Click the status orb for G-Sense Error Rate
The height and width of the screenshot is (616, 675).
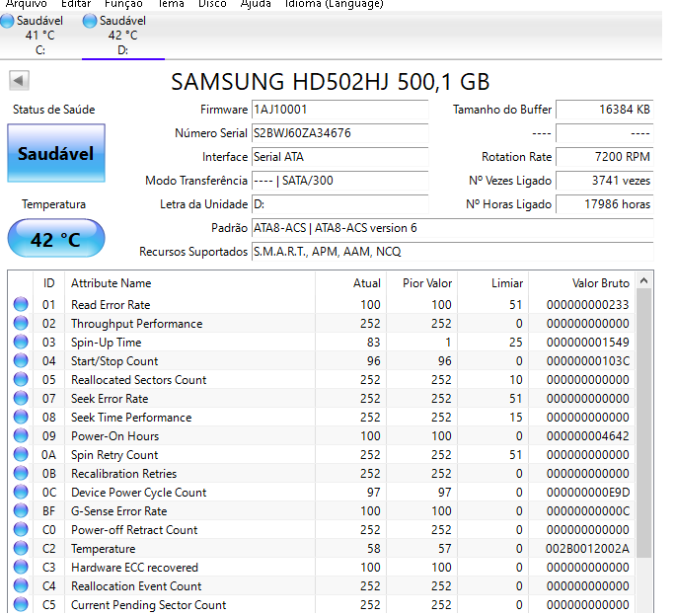[x=21, y=510]
